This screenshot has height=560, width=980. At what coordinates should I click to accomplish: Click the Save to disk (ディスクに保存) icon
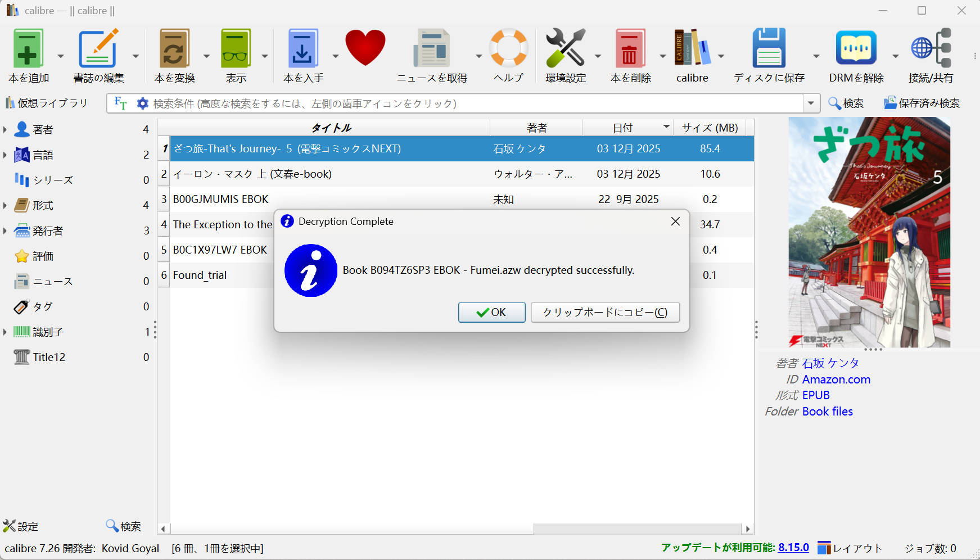[769, 49]
